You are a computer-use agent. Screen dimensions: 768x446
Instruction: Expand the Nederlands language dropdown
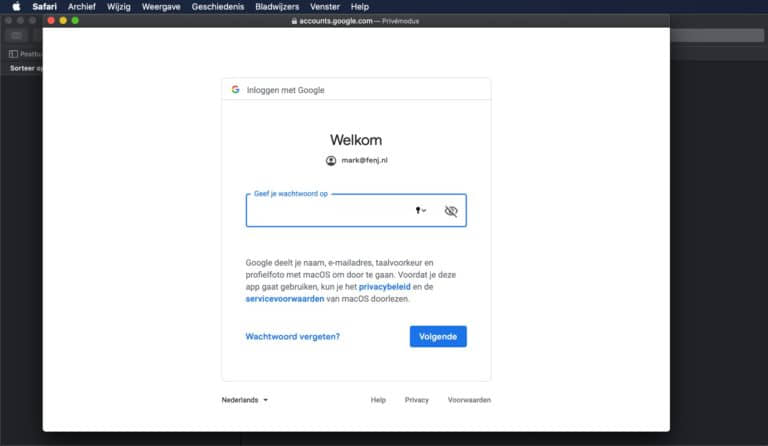pos(245,400)
